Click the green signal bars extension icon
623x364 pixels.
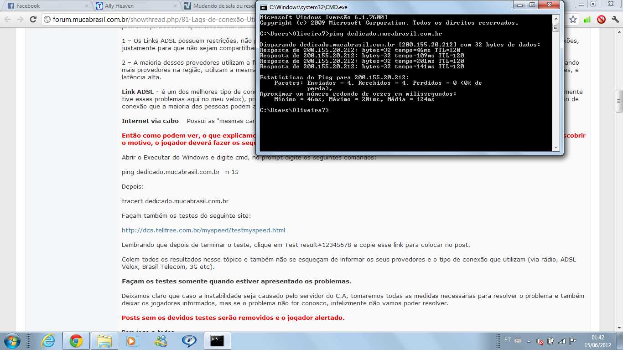[587, 20]
